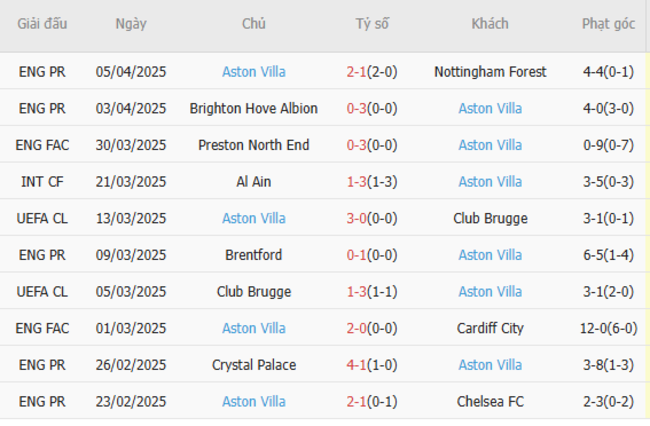650x426 pixels.
Task: Click the 23/02/2025 date cell
Action: click(131, 401)
